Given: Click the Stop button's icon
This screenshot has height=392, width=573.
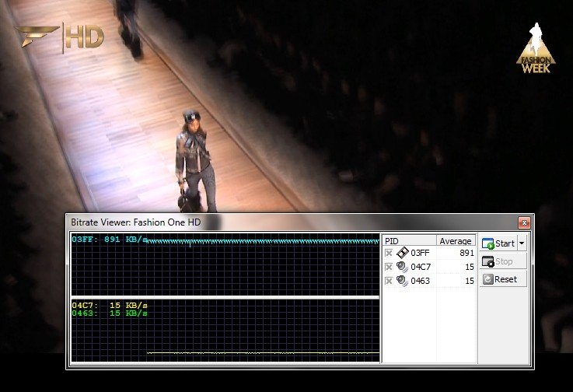Looking at the screenshot, I should pyautogui.click(x=487, y=261).
